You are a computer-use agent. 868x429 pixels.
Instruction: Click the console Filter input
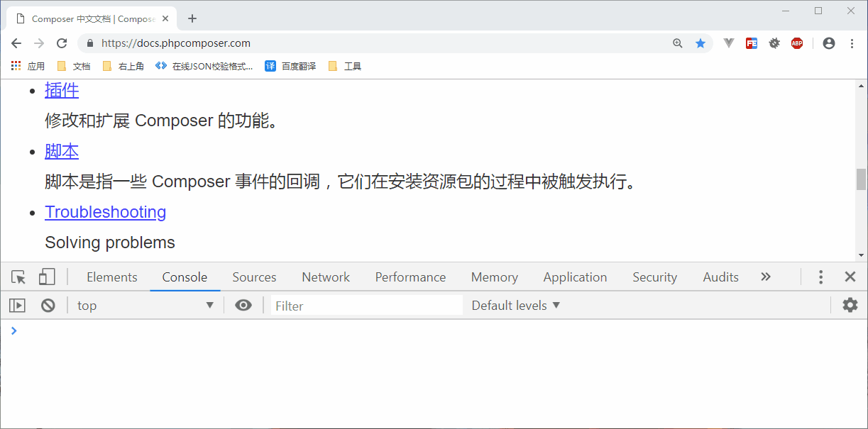click(366, 306)
